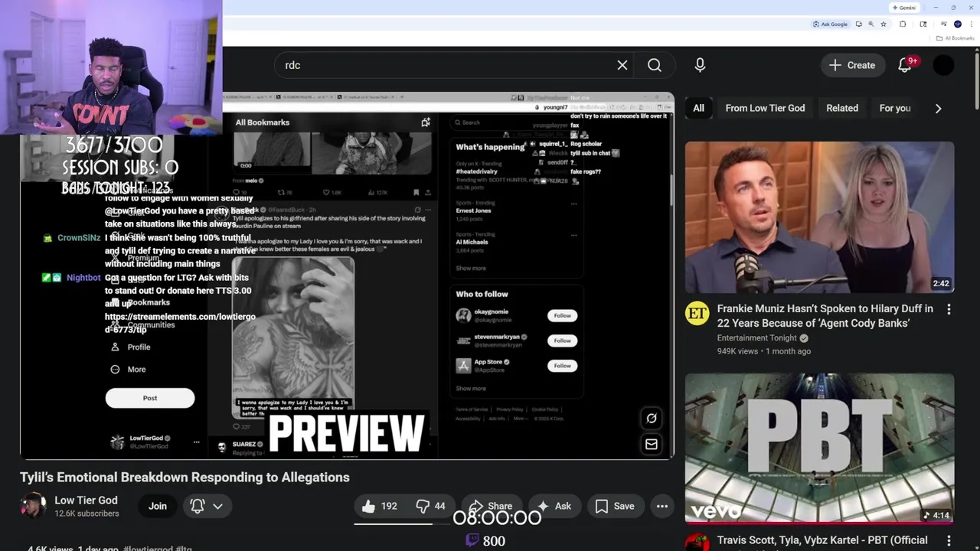Open Chrome extensions puzzle icon

point(903,24)
